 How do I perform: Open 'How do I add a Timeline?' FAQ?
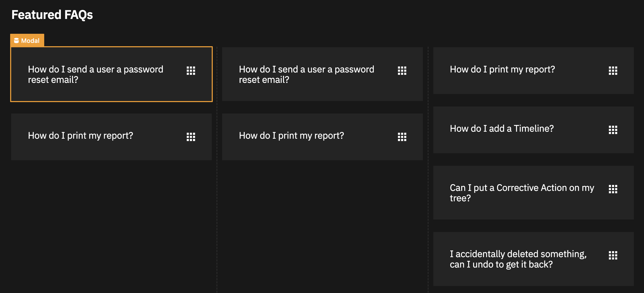click(502, 129)
